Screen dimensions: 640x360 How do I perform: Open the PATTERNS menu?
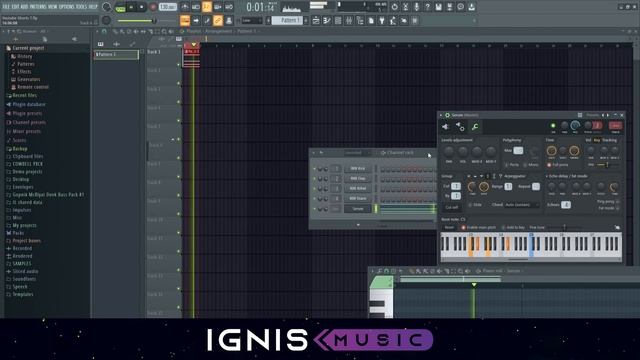coord(38,7)
